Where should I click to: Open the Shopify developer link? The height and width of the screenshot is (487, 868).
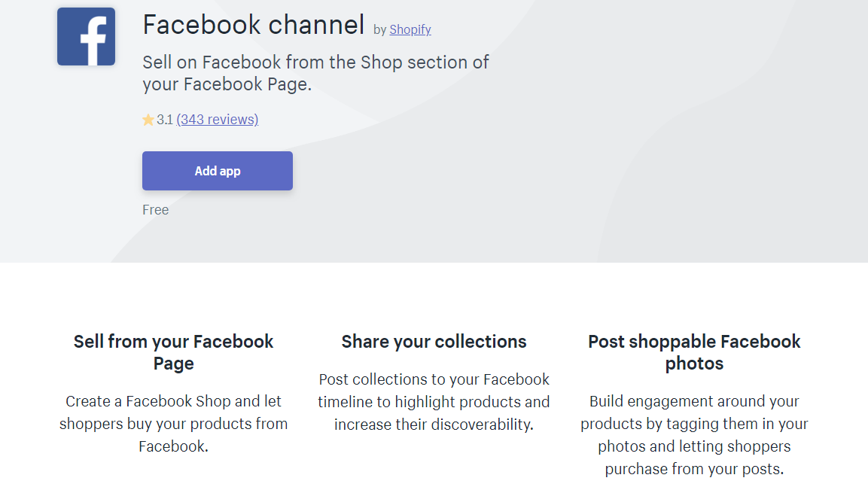point(410,29)
